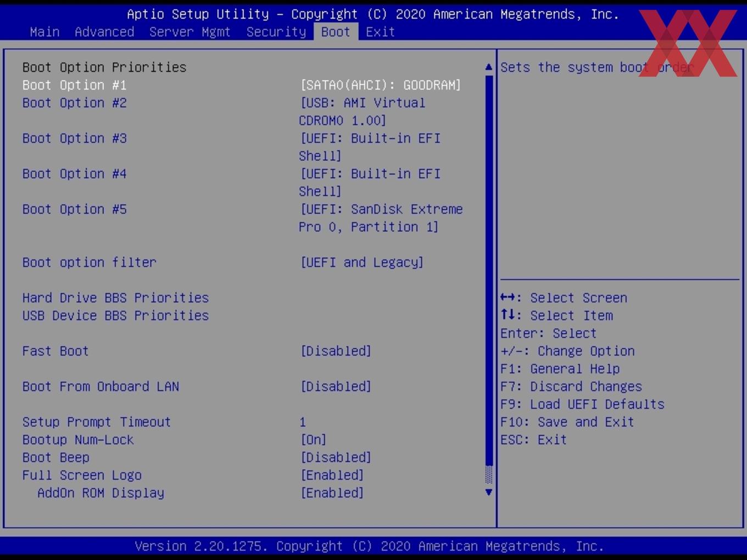The height and width of the screenshot is (560, 747).
Task: Change the USB: AMI Virtual CDROM0 value
Action: (x=363, y=111)
